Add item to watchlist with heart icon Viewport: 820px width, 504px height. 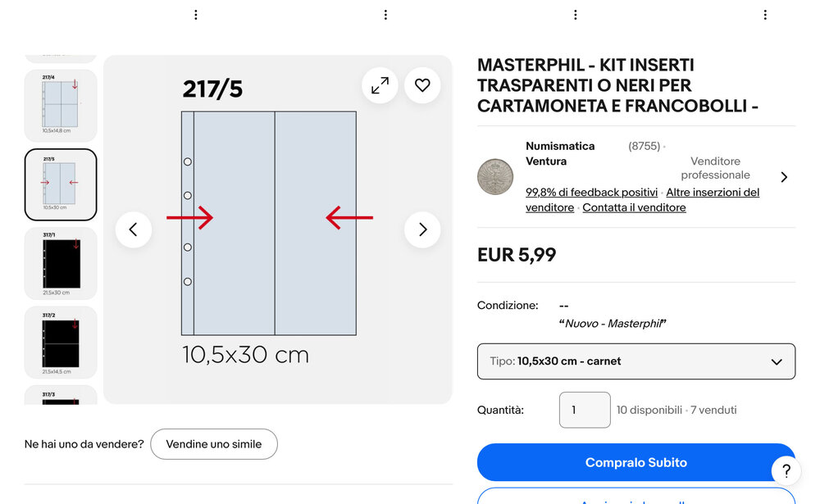422,85
